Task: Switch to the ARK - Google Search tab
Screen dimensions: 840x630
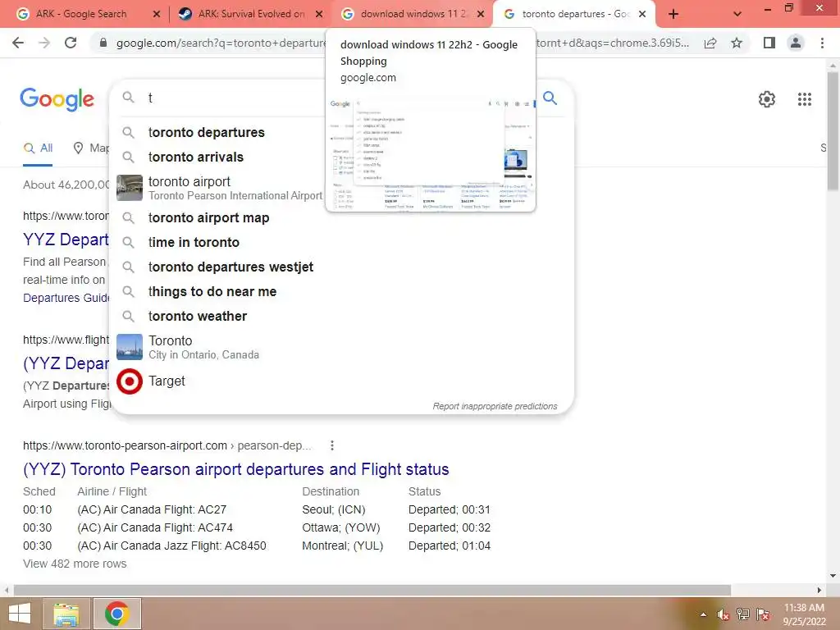Action: point(80,14)
